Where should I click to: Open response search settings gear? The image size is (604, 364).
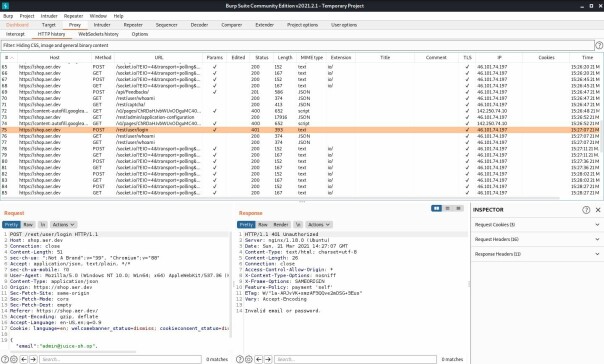coord(249,359)
